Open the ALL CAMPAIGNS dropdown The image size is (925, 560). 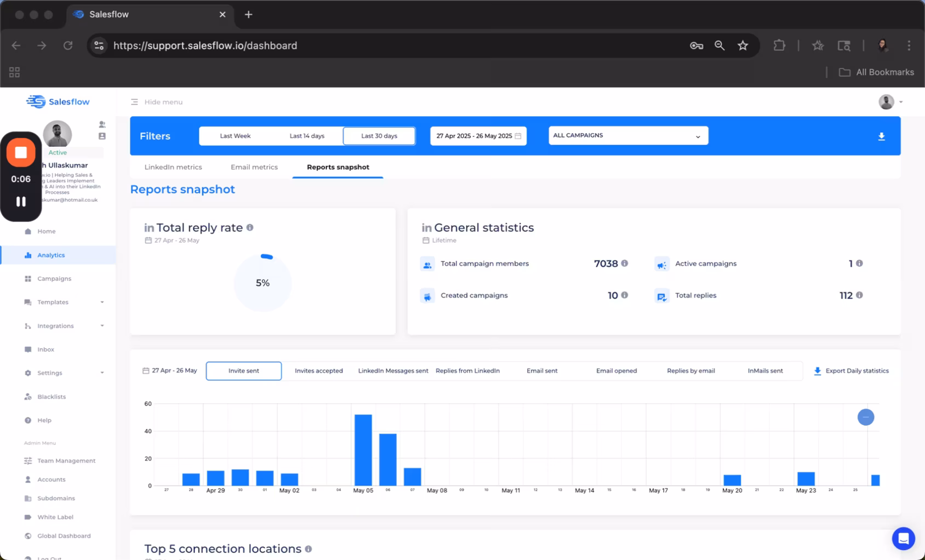point(628,135)
